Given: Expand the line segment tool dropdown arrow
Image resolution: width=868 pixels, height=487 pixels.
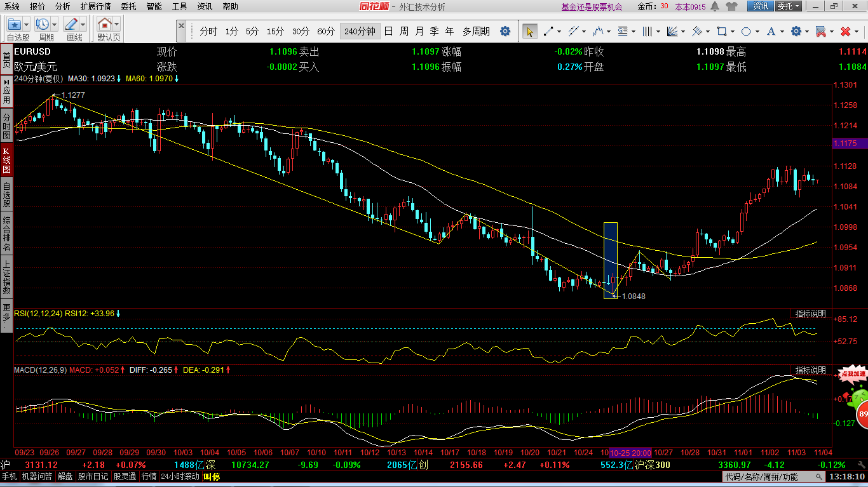Looking at the screenshot, I should pos(559,31).
